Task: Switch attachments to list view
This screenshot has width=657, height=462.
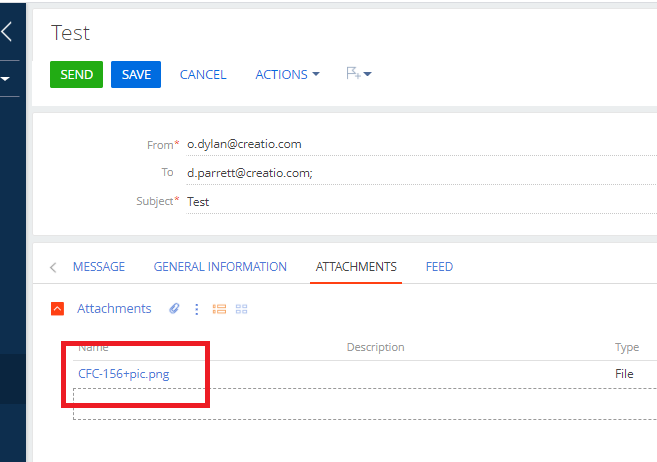Action: [x=219, y=309]
